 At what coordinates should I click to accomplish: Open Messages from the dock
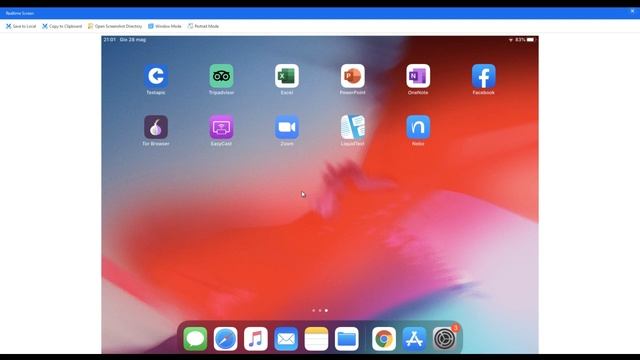[195, 339]
